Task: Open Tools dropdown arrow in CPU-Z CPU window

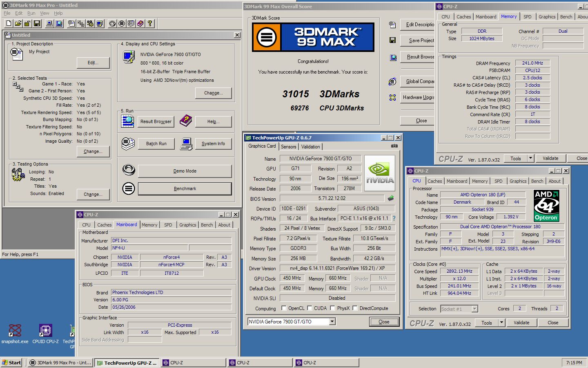Action: [x=501, y=323]
